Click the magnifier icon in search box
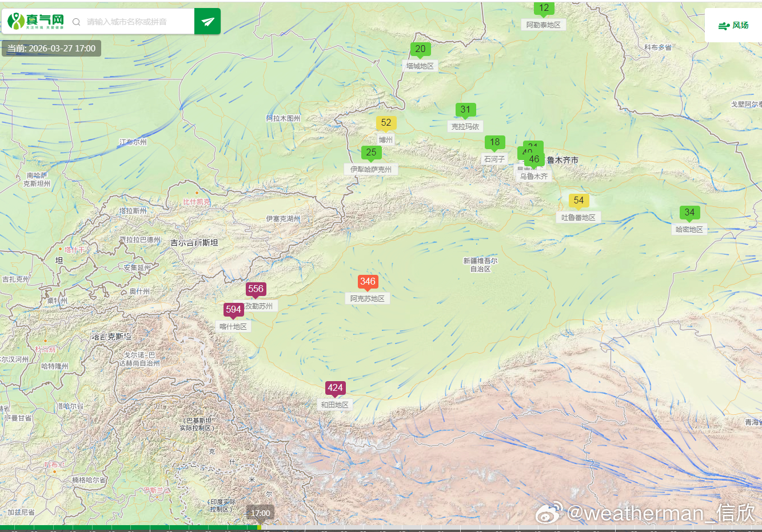Screen dimensions: 762x532 pos(76,22)
